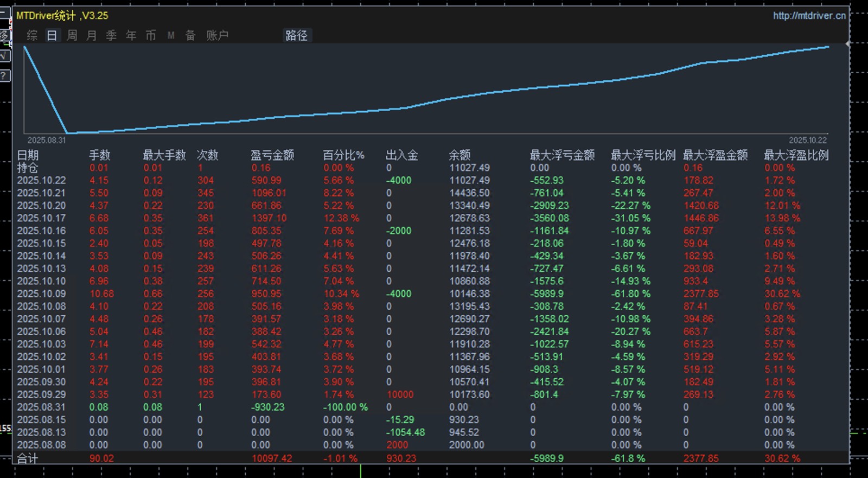Screen dimensions: 868x478
Task: Click the balance value 14436.50
Action: 470,193
